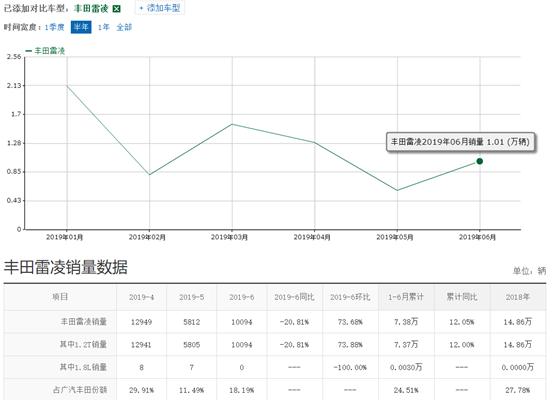
Task: Click the 其中1.2T销量 row label
Action: [83, 344]
